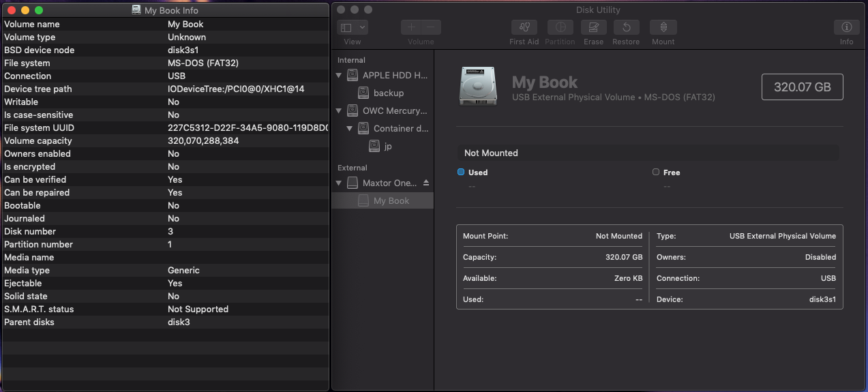Click the Used legend indicator

tap(461, 172)
